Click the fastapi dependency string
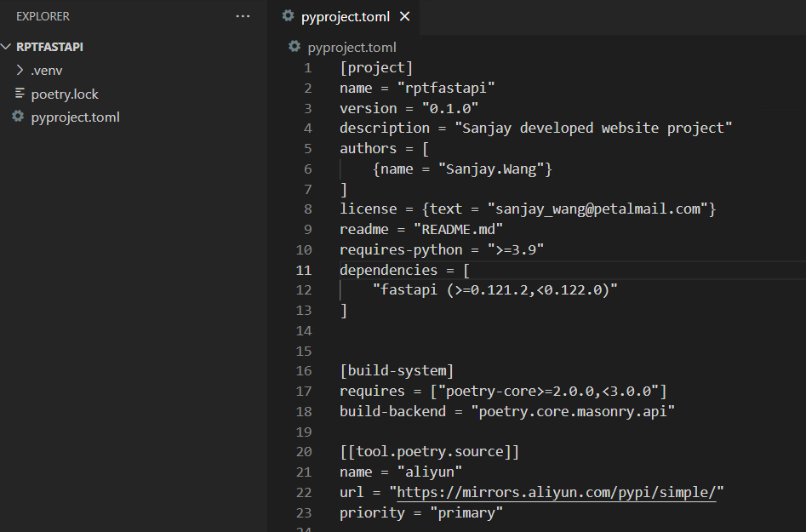This screenshot has height=532, width=806. click(495, 290)
